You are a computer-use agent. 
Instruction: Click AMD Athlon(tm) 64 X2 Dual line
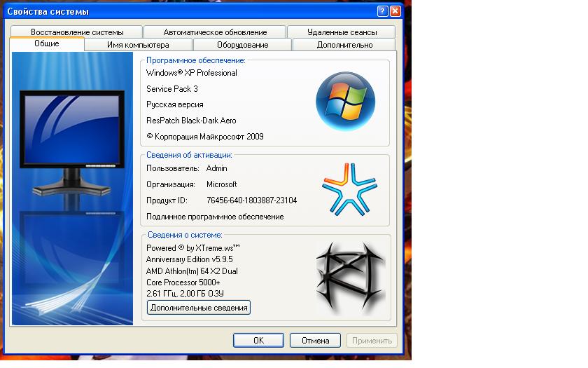tap(192, 271)
